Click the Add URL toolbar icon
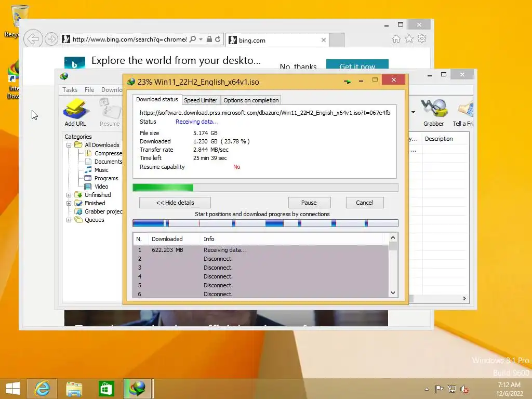This screenshot has height=399, width=532. pyautogui.click(x=75, y=113)
